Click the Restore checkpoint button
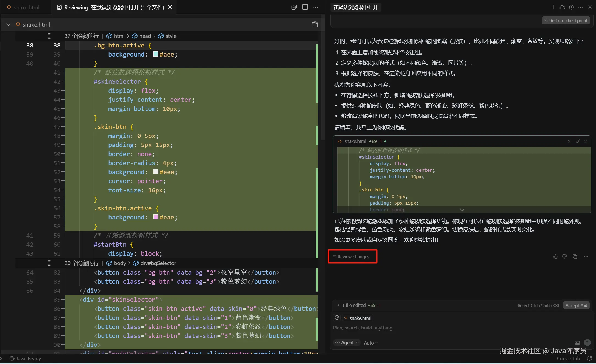Screen dimensions: 596x364 point(566,21)
